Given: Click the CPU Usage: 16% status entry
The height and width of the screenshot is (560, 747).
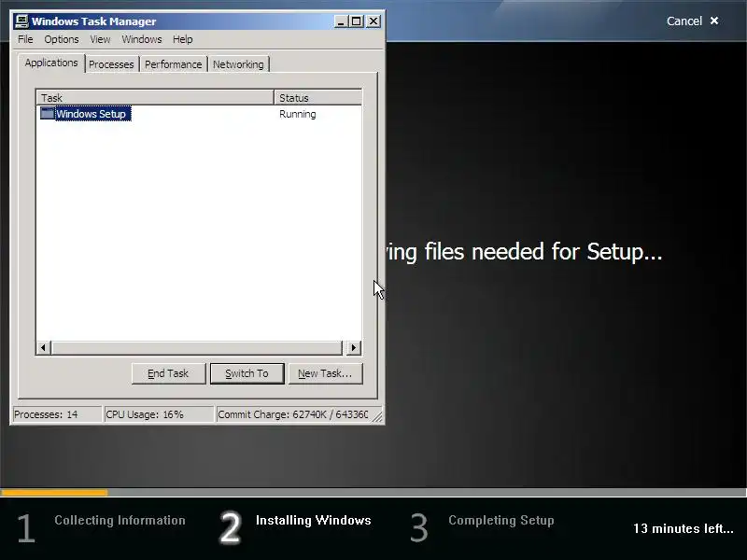Looking at the screenshot, I should pos(158,414).
